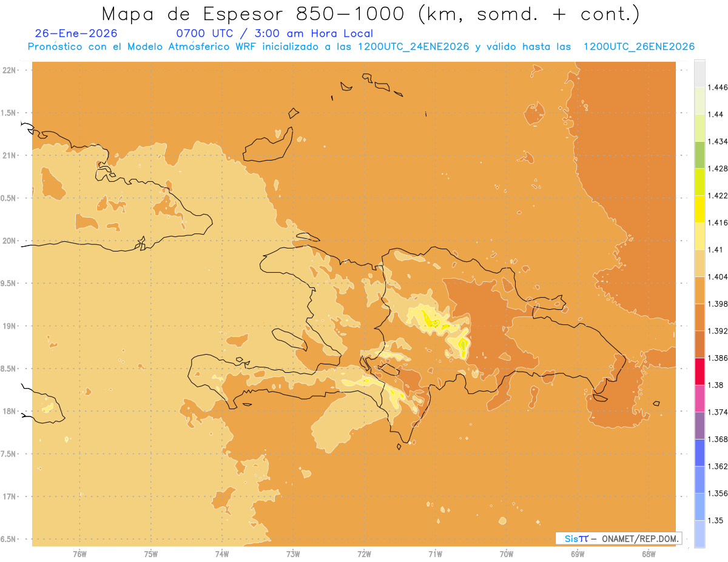Select the date label '26-Ene-2026'
Screen dimensions: 728x562
click(x=76, y=33)
